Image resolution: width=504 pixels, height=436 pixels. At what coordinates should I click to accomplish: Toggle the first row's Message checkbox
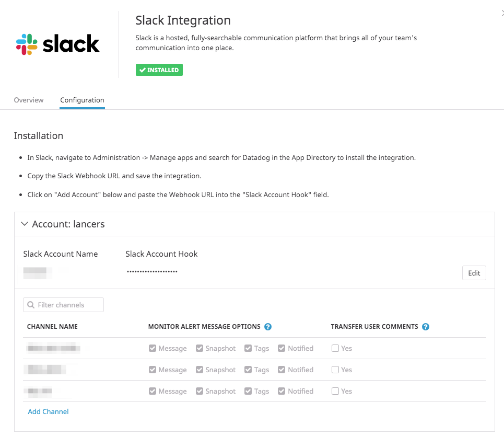[x=153, y=348]
